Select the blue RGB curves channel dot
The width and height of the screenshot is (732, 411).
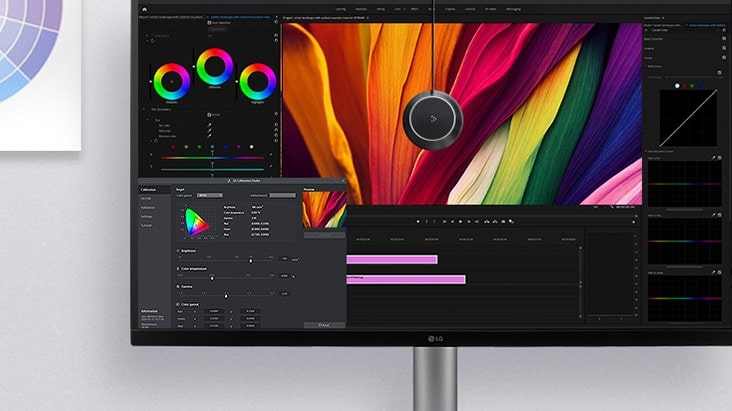click(700, 86)
